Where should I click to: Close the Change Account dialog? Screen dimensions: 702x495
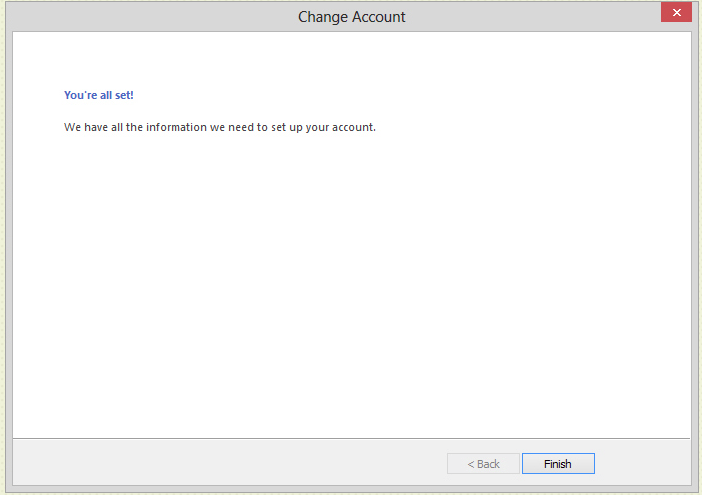pyautogui.click(x=676, y=12)
